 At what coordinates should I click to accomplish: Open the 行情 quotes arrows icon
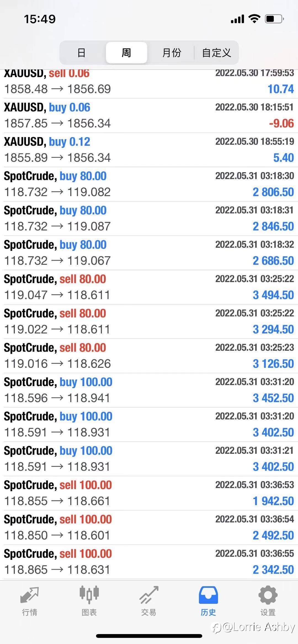click(x=30, y=595)
